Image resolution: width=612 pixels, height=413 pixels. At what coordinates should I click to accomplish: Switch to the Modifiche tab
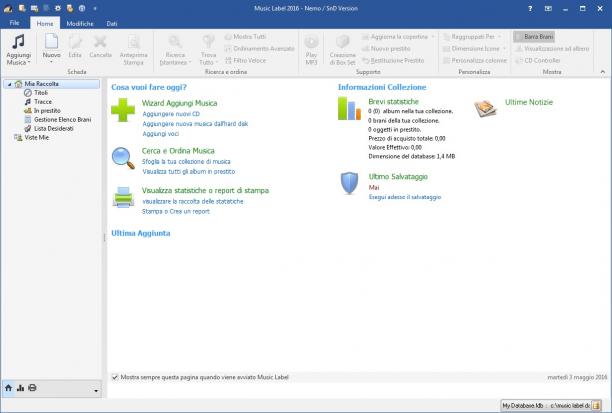[80, 23]
